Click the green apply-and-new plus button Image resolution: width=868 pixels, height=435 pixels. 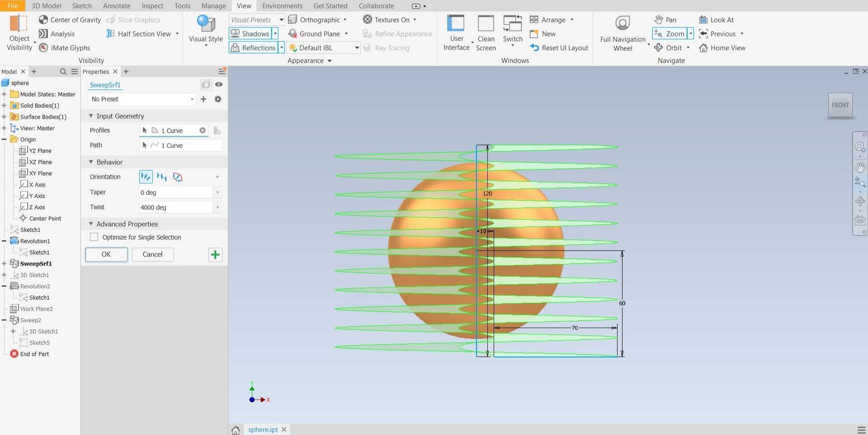point(216,255)
